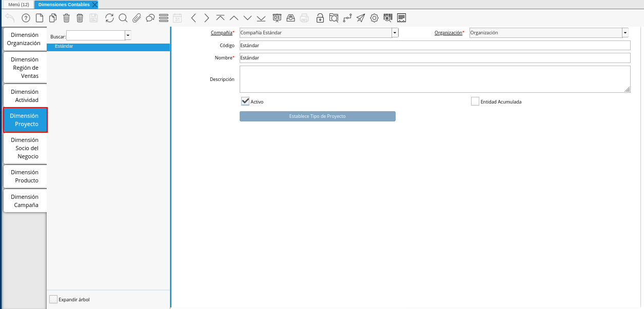Viewport: 644px width, 309px height.
Task: Enable the Entidad Acumulada checkbox
Action: click(475, 101)
